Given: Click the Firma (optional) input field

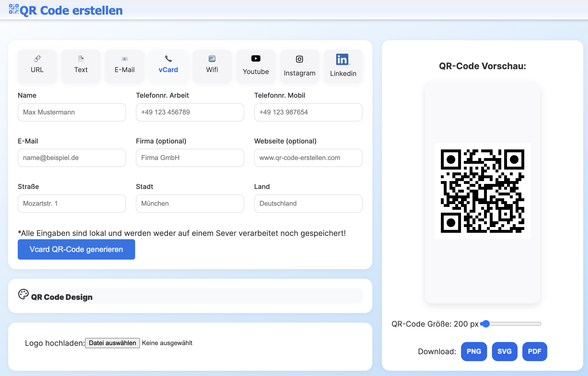Looking at the screenshot, I should click(190, 158).
